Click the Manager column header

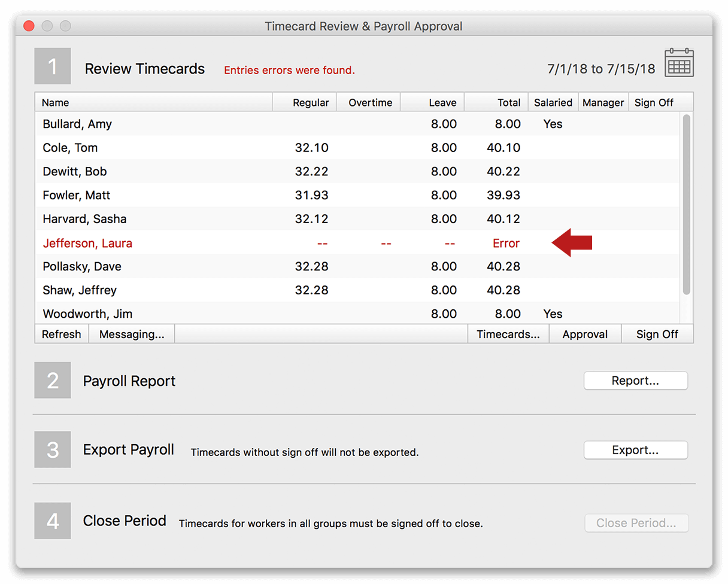click(603, 102)
